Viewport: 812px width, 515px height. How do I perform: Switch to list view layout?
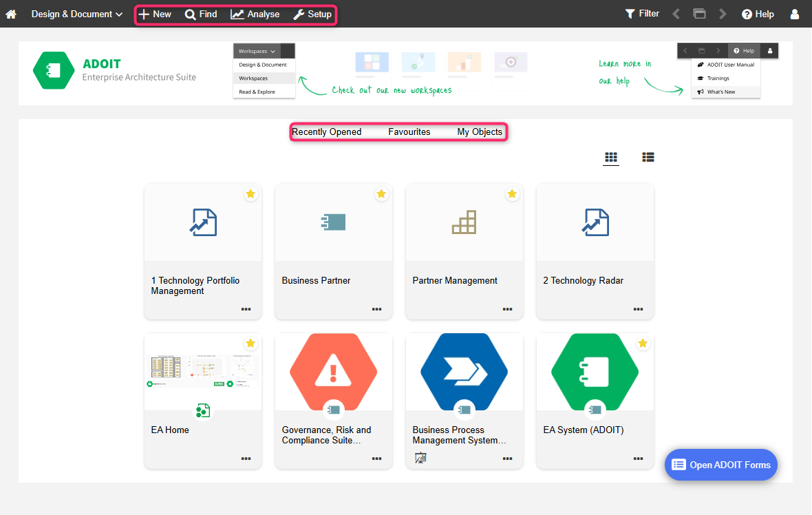pyautogui.click(x=648, y=157)
